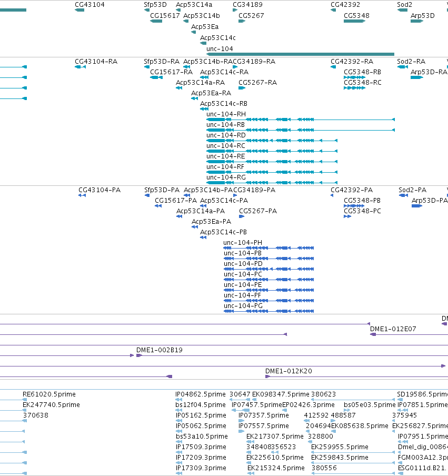Click the Acp53C14a-RA transcript label
This screenshot has height=476, width=448.
[x=201, y=83]
